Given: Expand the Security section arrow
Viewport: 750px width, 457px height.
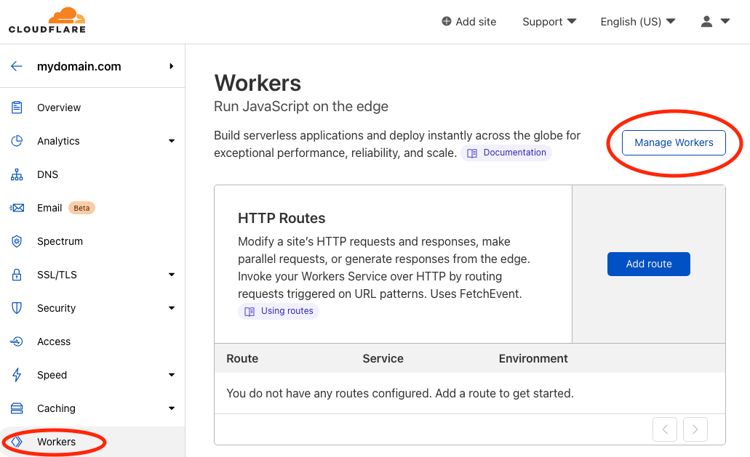Looking at the screenshot, I should 171,308.
